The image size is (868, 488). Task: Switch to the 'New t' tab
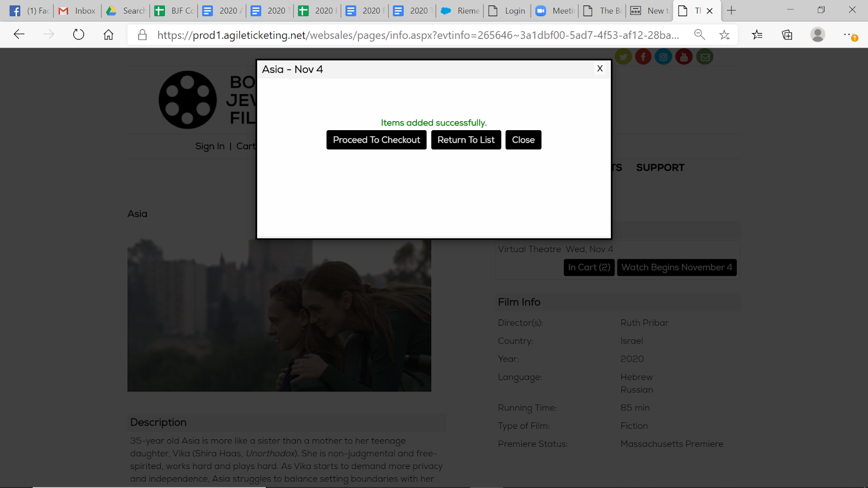point(650,10)
